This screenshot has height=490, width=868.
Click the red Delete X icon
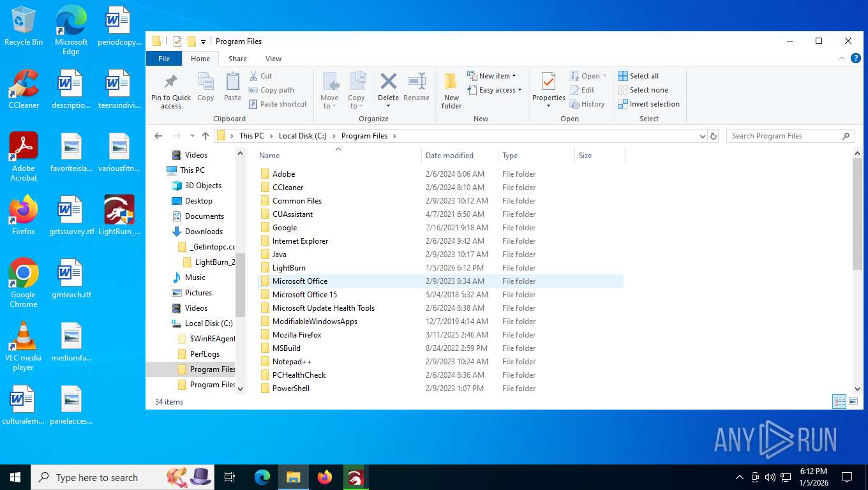[388, 81]
